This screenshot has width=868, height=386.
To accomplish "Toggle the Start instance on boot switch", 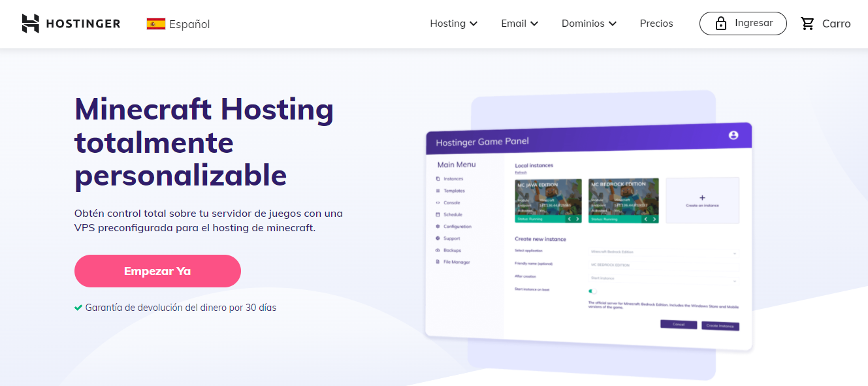I will point(592,291).
